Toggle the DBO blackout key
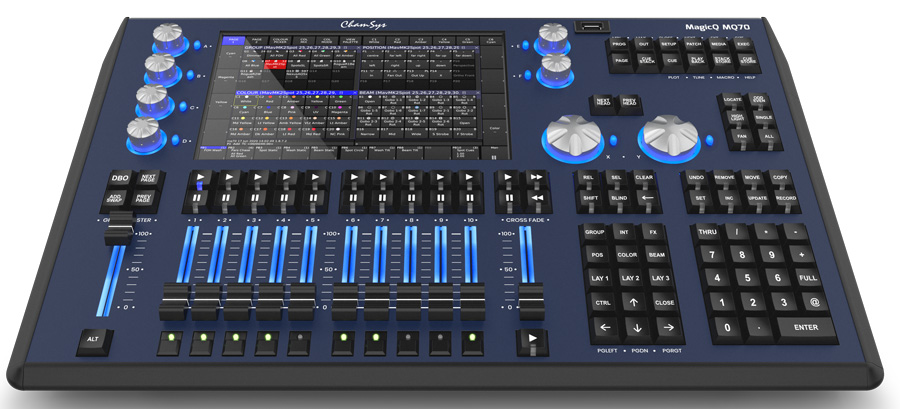The height and width of the screenshot is (409, 900). [x=119, y=179]
